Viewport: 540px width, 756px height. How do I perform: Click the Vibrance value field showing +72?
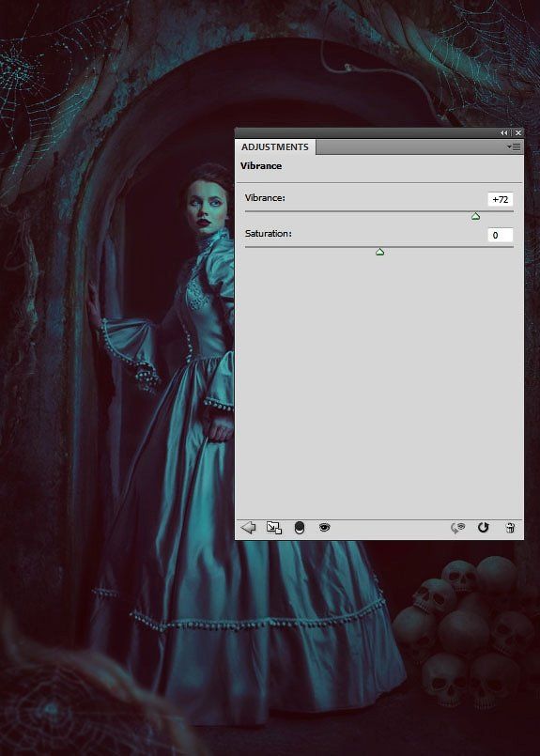(x=500, y=199)
